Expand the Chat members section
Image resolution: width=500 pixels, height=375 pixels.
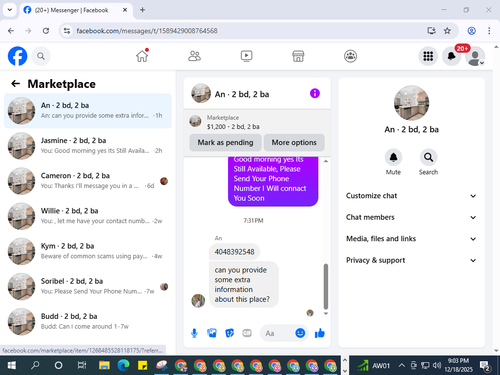(411, 217)
